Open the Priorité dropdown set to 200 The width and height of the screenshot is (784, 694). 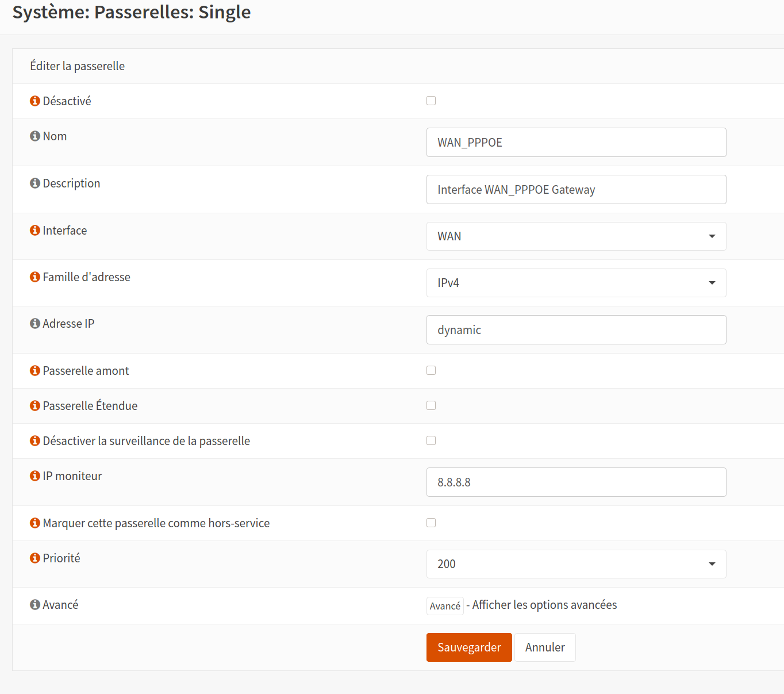[576, 564]
